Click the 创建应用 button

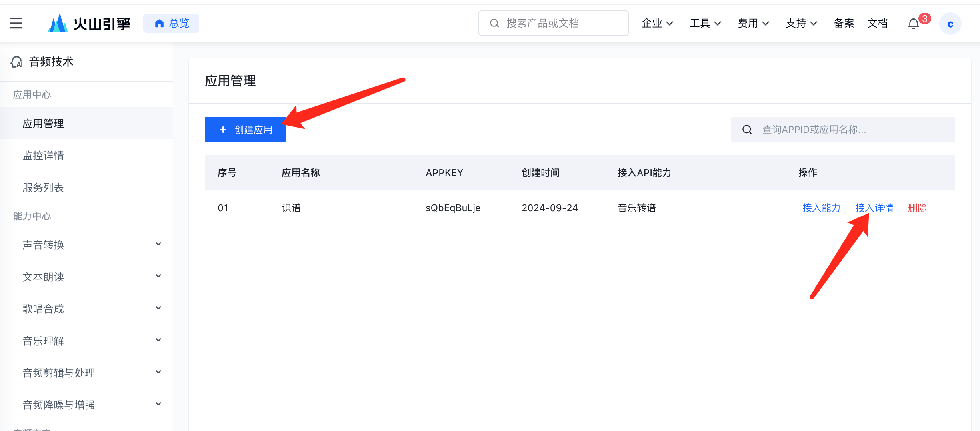tap(245, 130)
